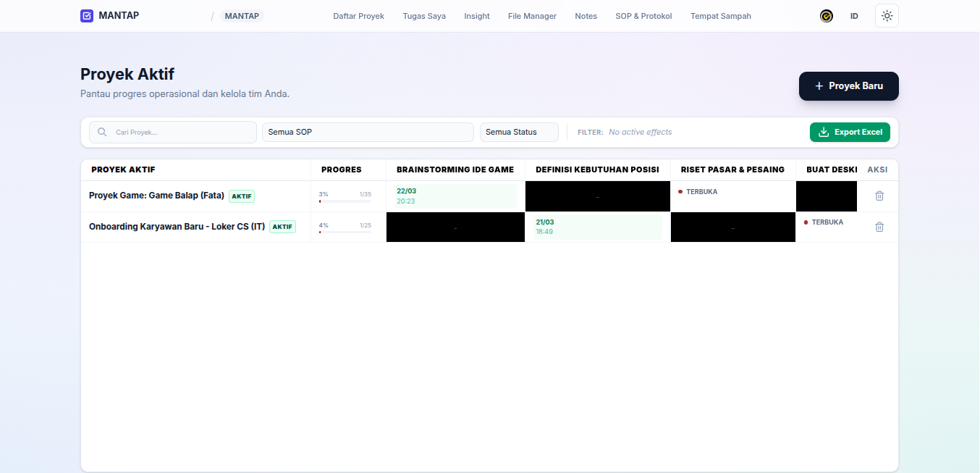Screen dimensions: 980x473
Task: Click Terbuka status in the Onboarding row
Action: coord(824,222)
